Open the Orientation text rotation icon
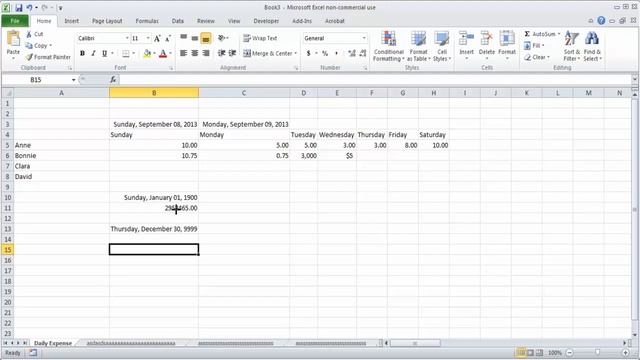 (x=221, y=38)
